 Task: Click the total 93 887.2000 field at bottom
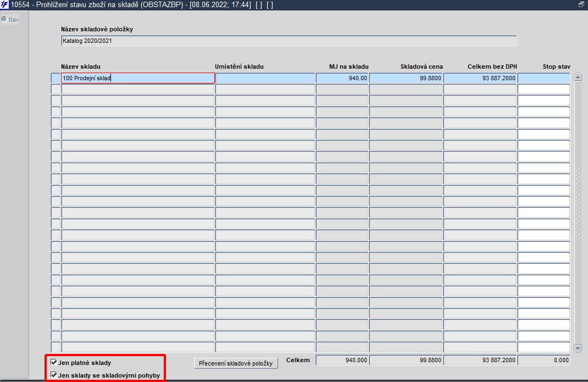click(480, 360)
